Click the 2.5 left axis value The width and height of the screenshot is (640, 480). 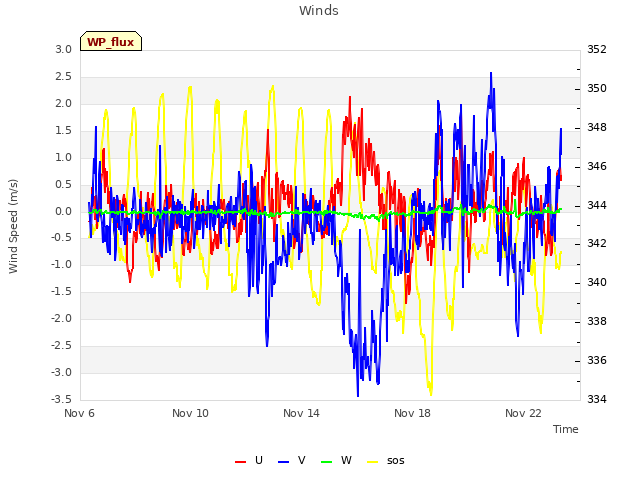click(x=64, y=76)
